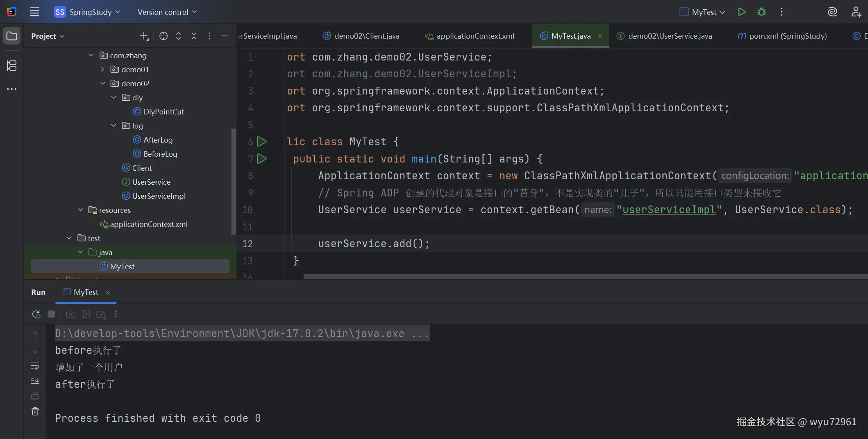Run the MyTest configuration with the green play button
Viewport: 868px width, 439px height.
click(x=742, y=12)
